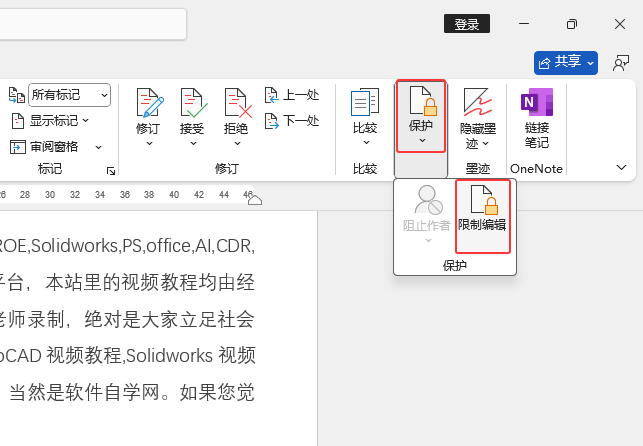The width and height of the screenshot is (643, 446).
Task: Expand the 隐藏墨迹 dropdown arrow
Action: click(x=486, y=143)
